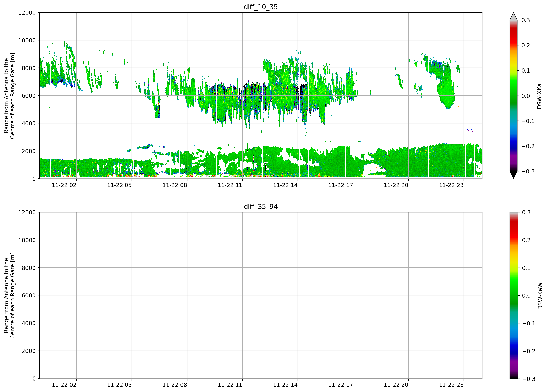This screenshot has height=392, width=547.
Task: Click the gray upper arrow of DSW-XKa colorbar
Action: (513, 16)
